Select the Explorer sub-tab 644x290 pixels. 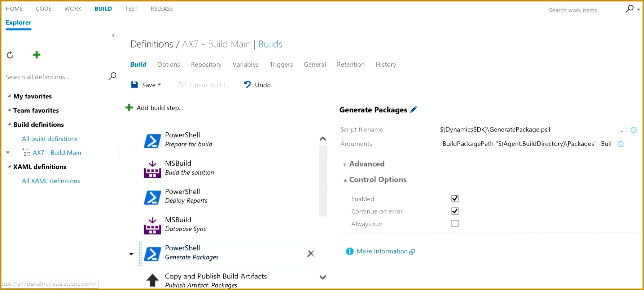click(x=18, y=22)
